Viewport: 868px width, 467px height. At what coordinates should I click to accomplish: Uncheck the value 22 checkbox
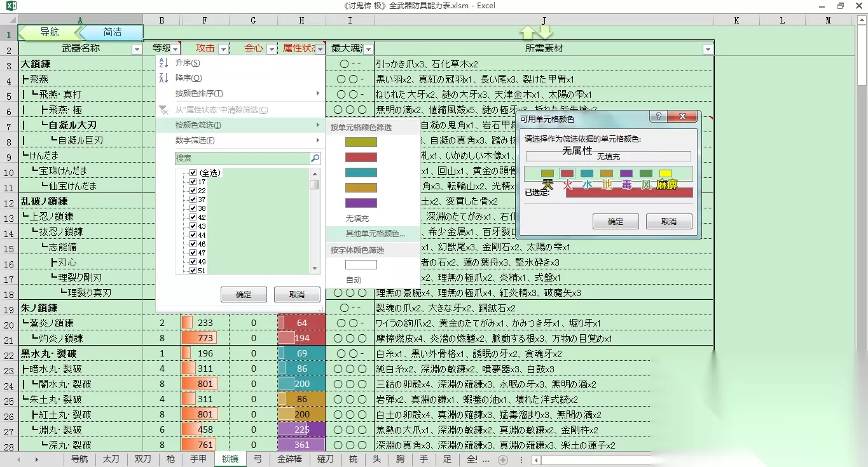(x=193, y=191)
